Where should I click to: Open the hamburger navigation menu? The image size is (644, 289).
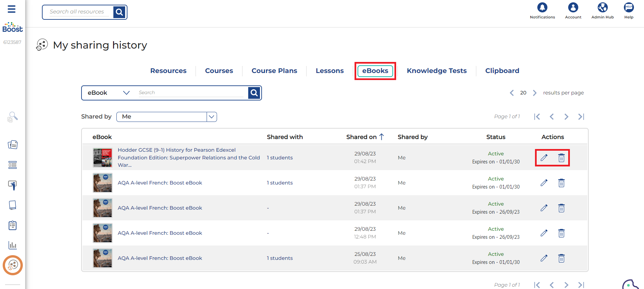pyautogui.click(x=12, y=9)
